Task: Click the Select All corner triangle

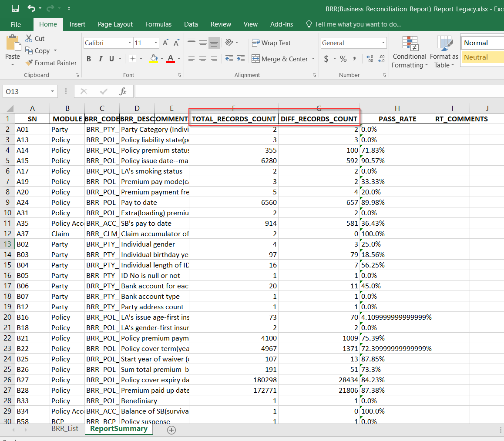Action: pyautogui.click(x=10, y=108)
